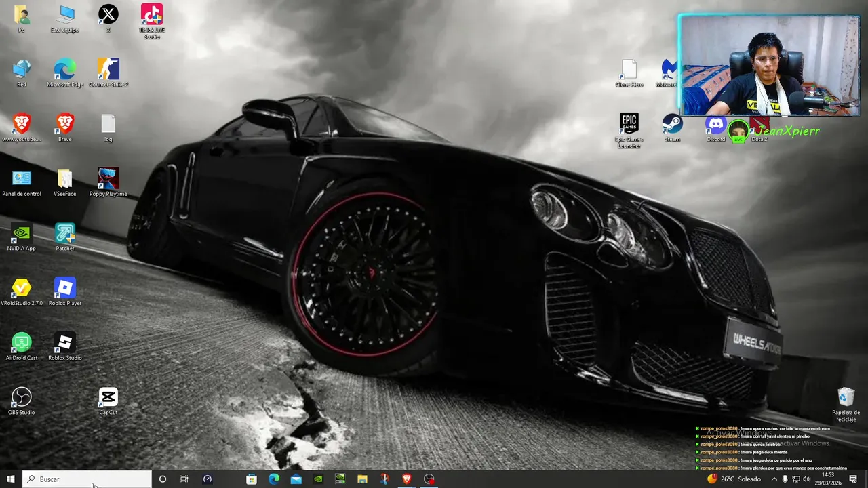This screenshot has width=868, height=488.
Task: Open Papelera de reciclaje
Action: coord(846,405)
